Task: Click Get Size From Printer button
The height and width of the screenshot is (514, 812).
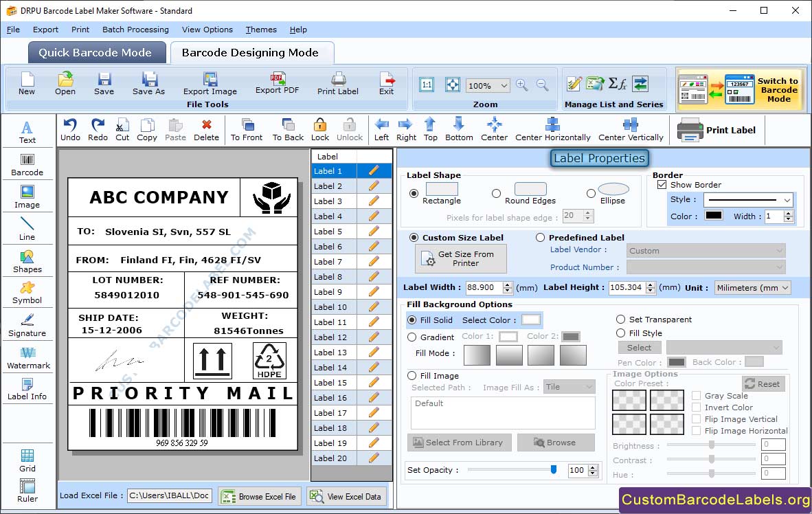Action: click(460, 258)
